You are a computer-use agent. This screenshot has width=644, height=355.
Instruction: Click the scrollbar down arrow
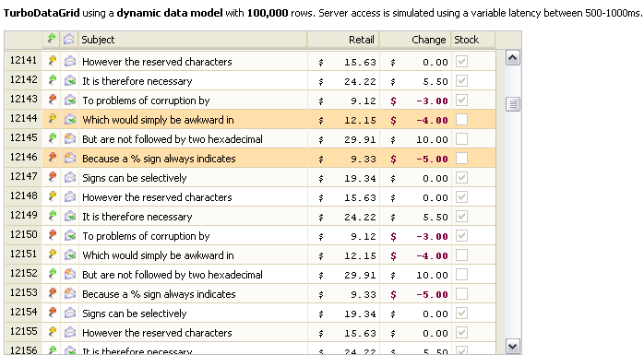point(513,347)
